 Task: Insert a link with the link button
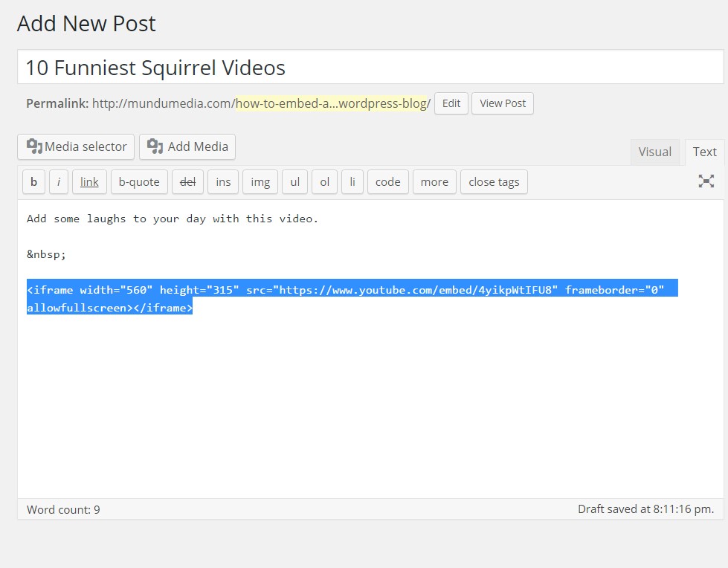[x=89, y=182]
